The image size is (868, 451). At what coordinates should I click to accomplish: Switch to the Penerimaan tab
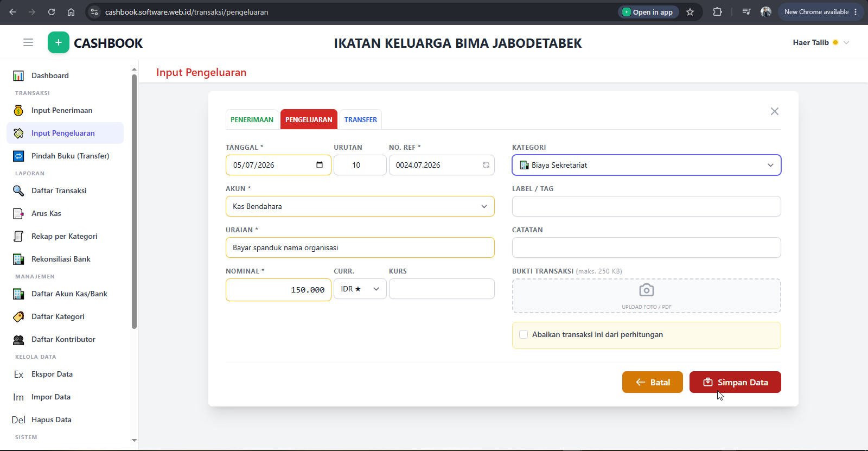point(252,119)
